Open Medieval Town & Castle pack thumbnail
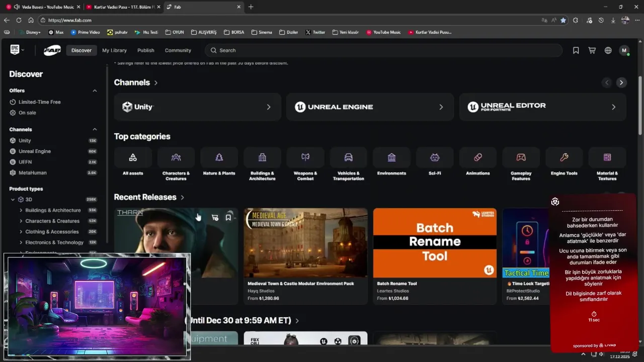 click(305, 243)
